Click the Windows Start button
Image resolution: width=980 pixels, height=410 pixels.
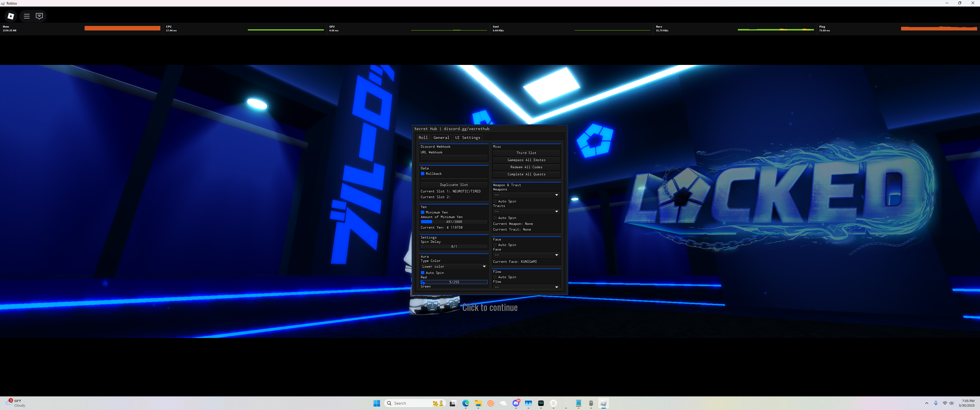pos(377,403)
